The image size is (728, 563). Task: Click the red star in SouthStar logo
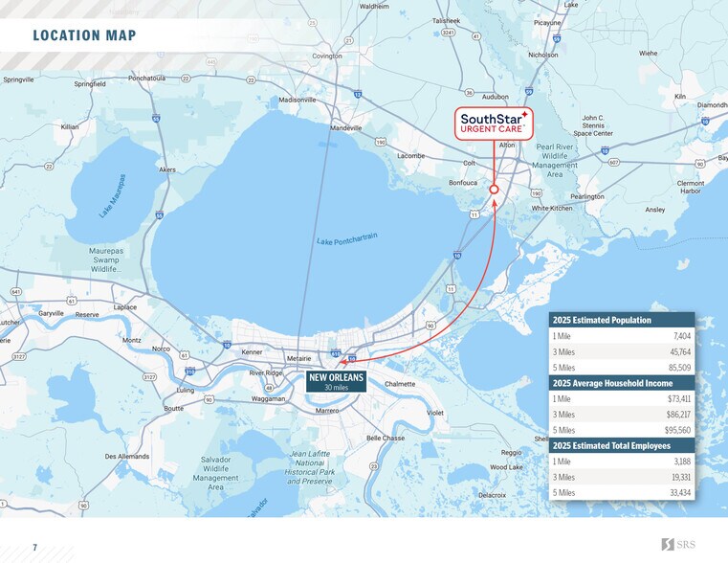(524, 114)
